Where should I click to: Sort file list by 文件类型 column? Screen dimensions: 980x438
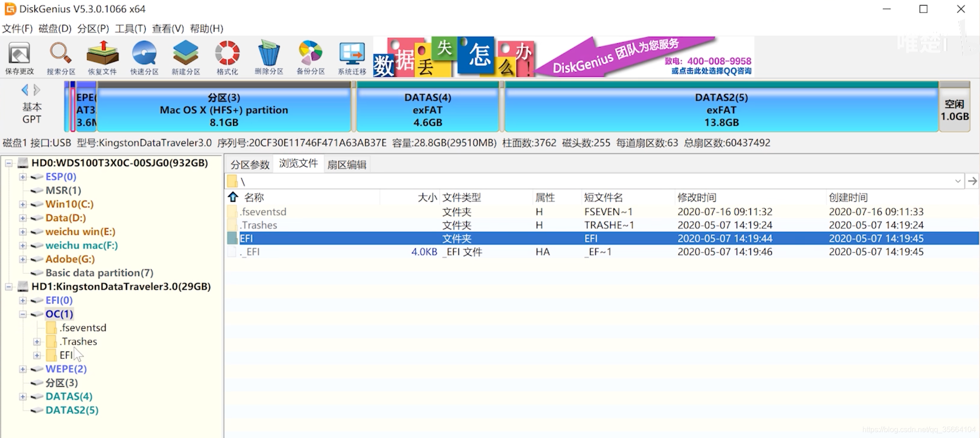(461, 197)
